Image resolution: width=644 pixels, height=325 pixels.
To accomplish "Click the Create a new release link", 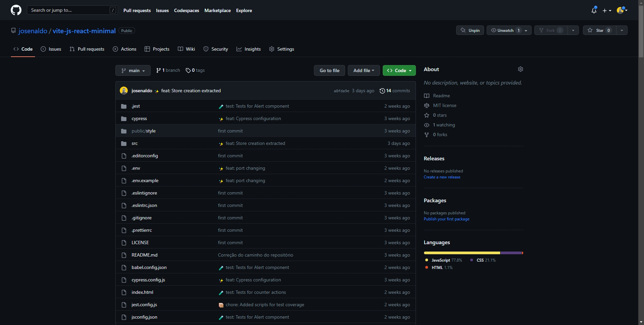I will pyautogui.click(x=442, y=177).
